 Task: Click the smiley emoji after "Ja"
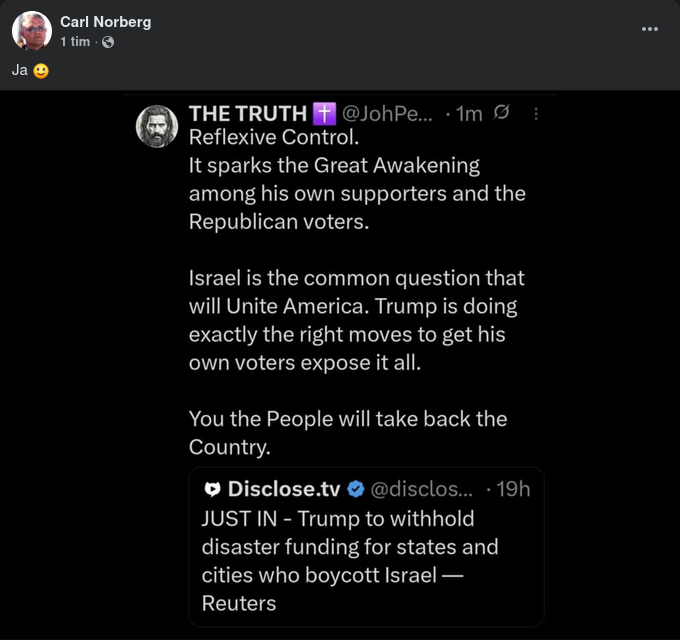tap(41, 72)
